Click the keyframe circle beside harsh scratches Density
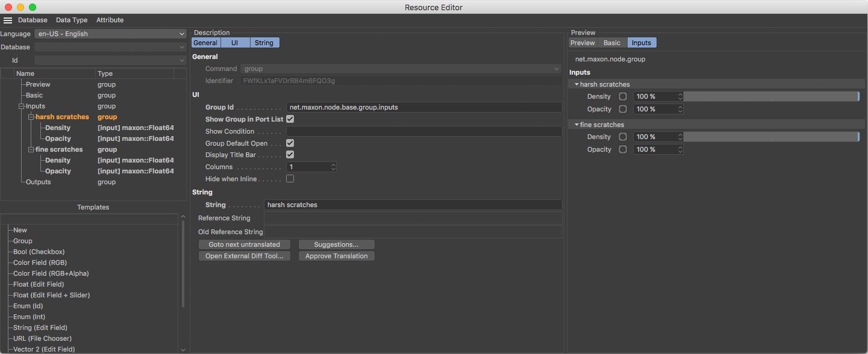The image size is (868, 354). tap(623, 96)
